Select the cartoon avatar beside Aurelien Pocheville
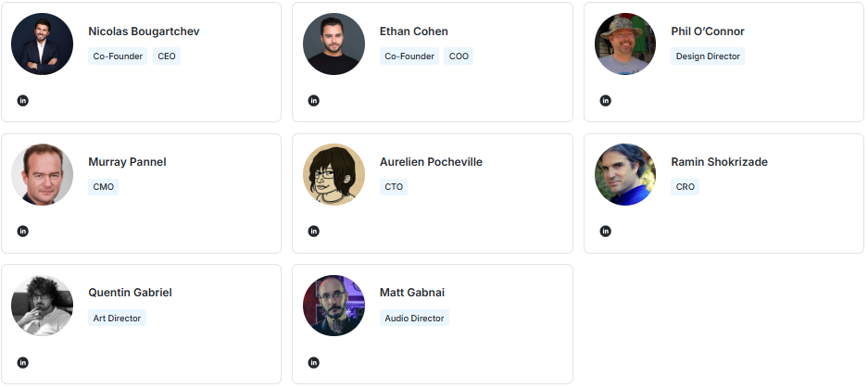 pyautogui.click(x=333, y=175)
